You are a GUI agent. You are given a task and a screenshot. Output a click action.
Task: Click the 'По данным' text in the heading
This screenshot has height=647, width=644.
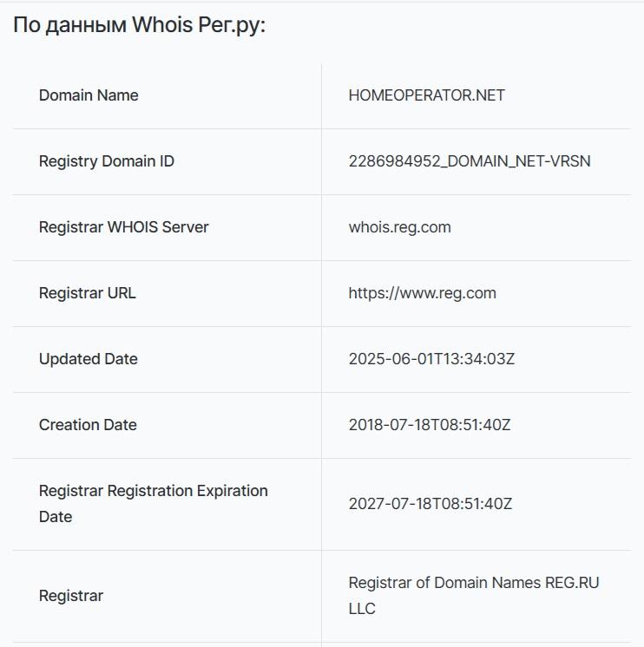(69, 26)
